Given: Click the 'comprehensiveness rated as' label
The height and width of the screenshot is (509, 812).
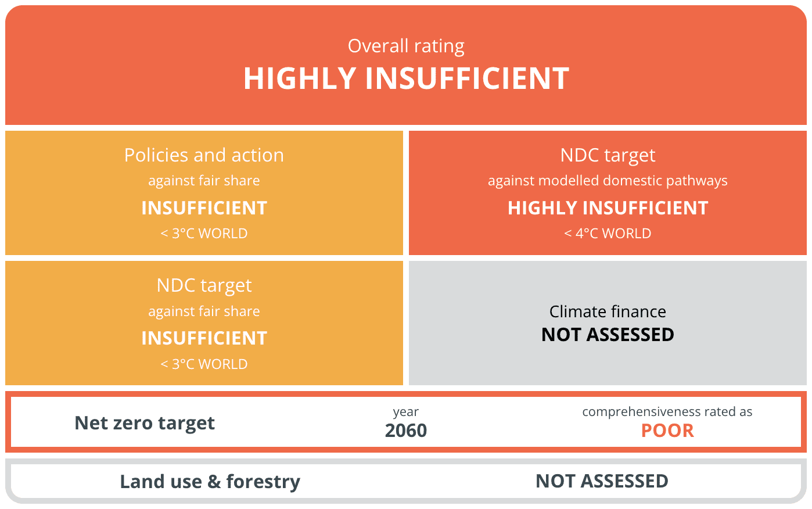Looking at the screenshot, I should tap(667, 412).
